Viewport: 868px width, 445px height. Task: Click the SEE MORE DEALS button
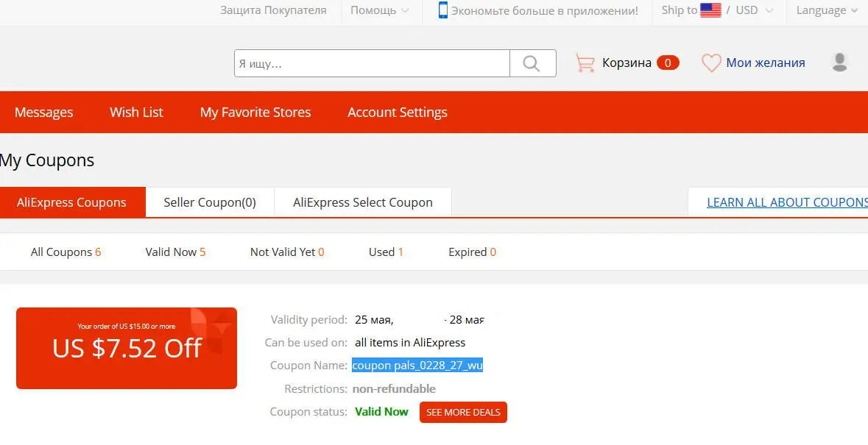pos(463,412)
